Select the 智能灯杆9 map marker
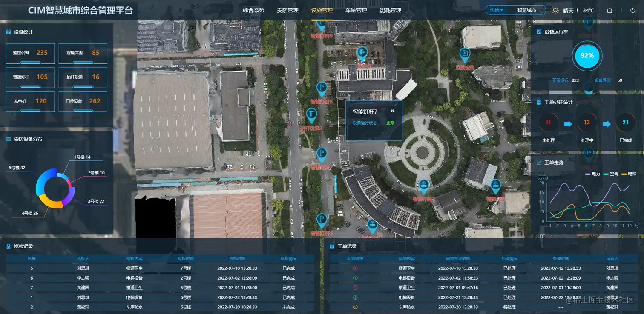Image resolution: width=644 pixels, height=314 pixels. [321, 26]
